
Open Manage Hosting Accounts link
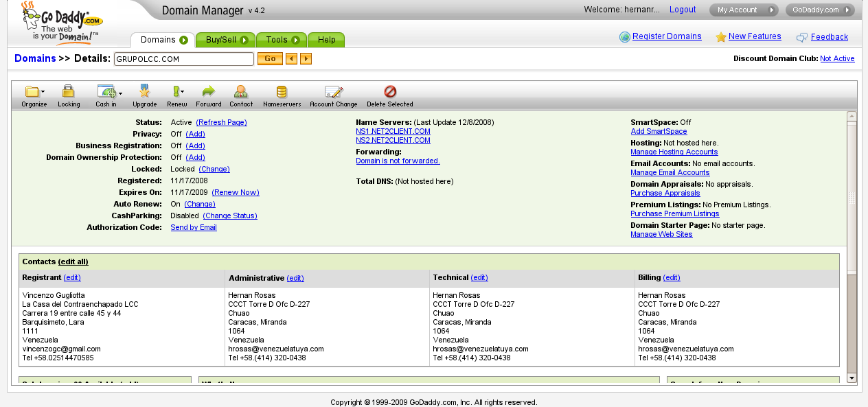(674, 152)
